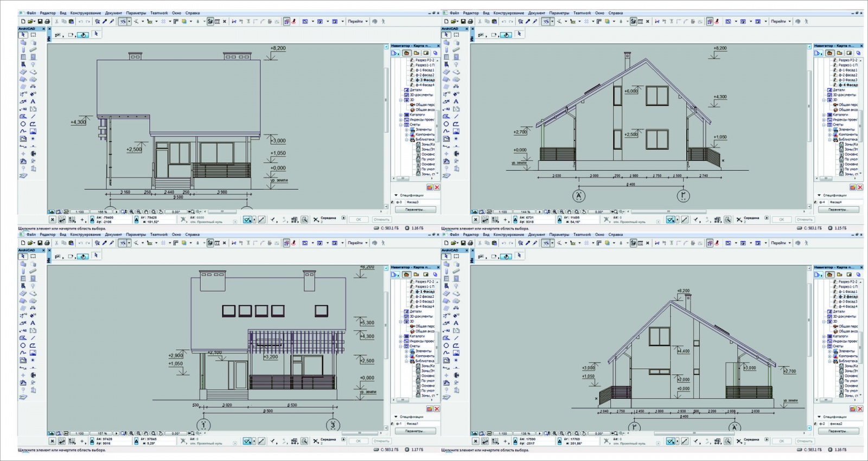Click Параметры button in bottom-right Navigator
The height and width of the screenshot is (461, 868).
coord(838,431)
